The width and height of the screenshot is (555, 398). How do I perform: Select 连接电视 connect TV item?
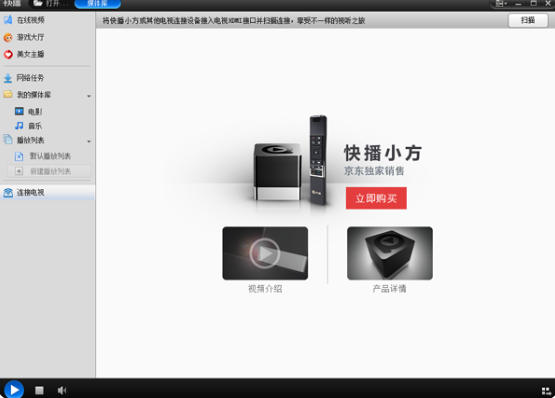coord(47,192)
